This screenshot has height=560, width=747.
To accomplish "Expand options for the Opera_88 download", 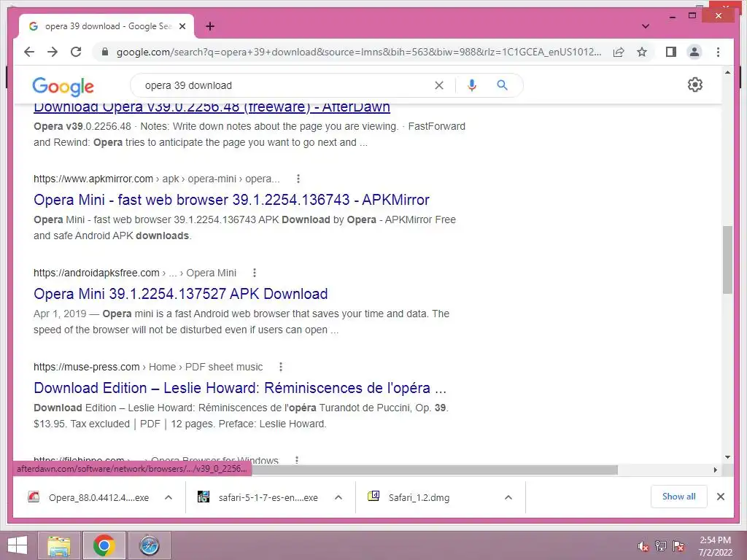I will tap(169, 497).
